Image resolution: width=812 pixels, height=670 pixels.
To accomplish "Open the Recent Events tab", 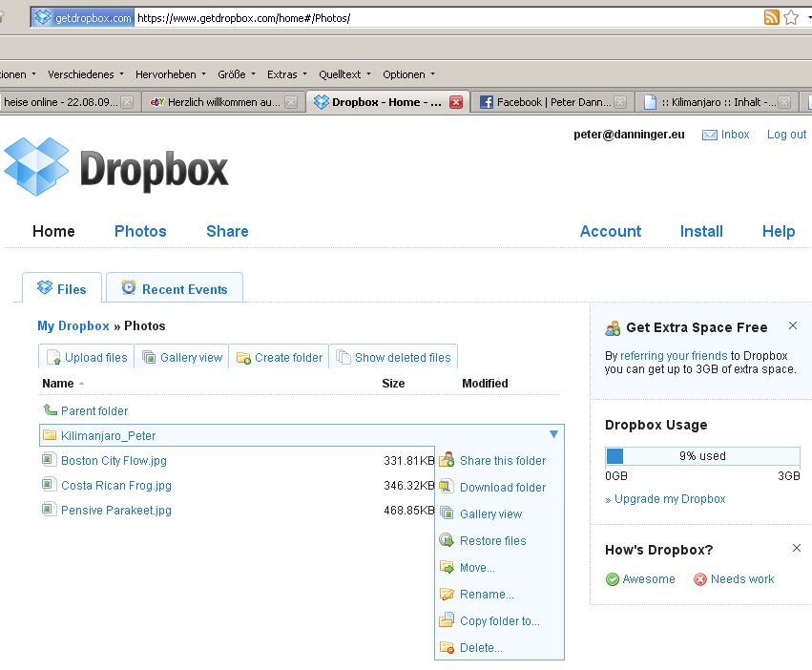I will tap(175, 287).
